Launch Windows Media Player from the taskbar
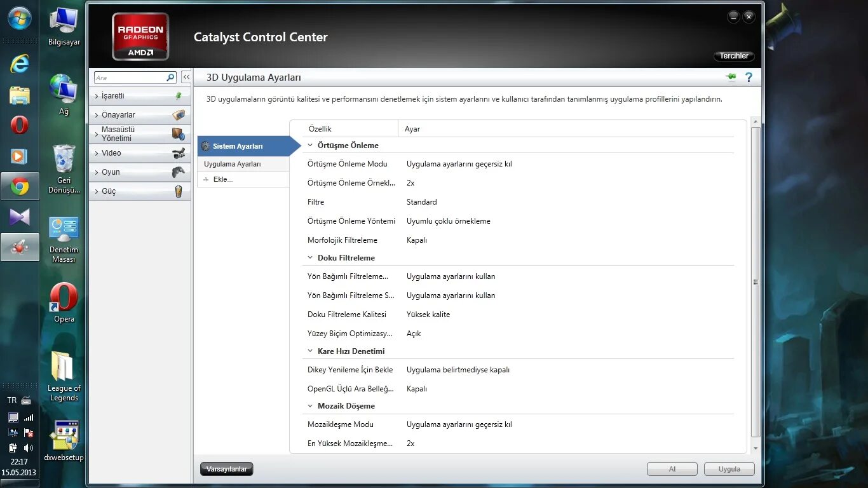This screenshot has width=868, height=488. point(19,156)
